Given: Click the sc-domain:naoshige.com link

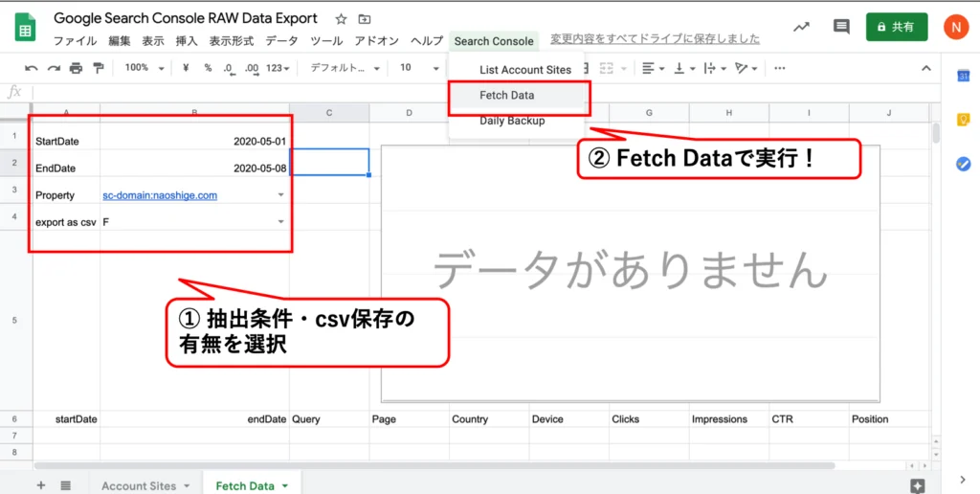Looking at the screenshot, I should (x=160, y=195).
